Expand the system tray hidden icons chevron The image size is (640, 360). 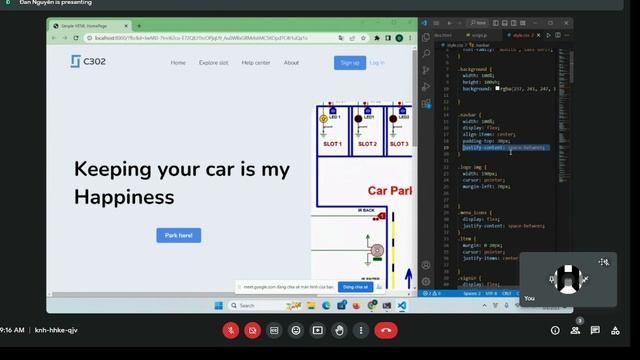484,305
